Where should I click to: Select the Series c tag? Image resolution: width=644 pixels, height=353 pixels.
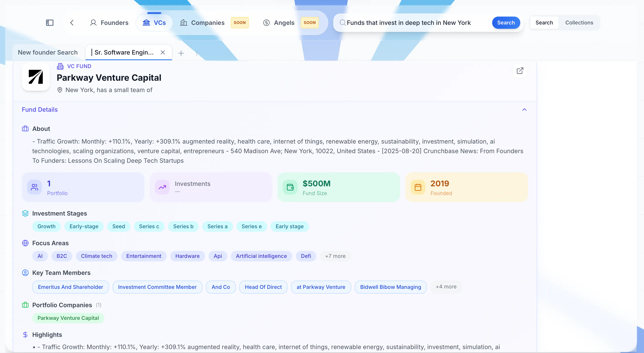click(149, 226)
